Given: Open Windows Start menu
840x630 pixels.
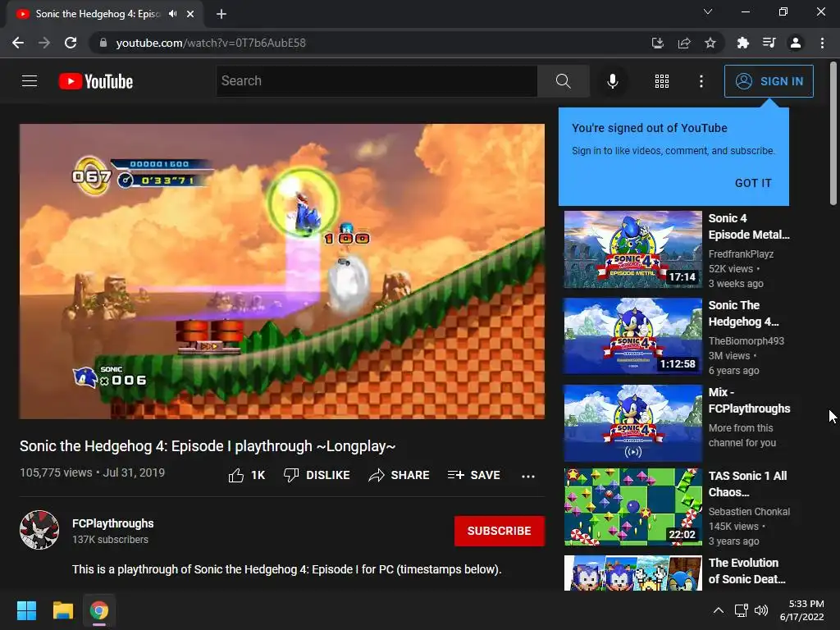Looking at the screenshot, I should tap(26, 610).
